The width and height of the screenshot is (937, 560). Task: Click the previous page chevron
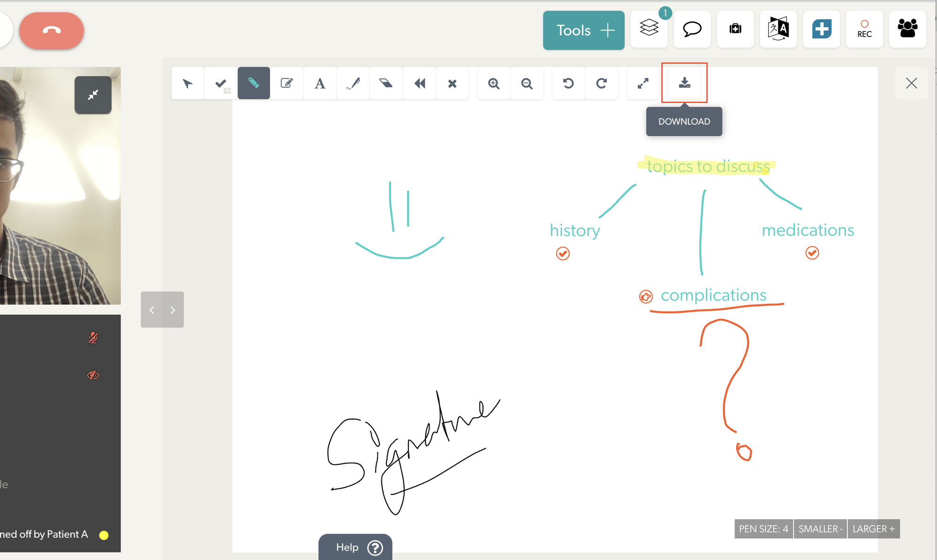point(152,310)
